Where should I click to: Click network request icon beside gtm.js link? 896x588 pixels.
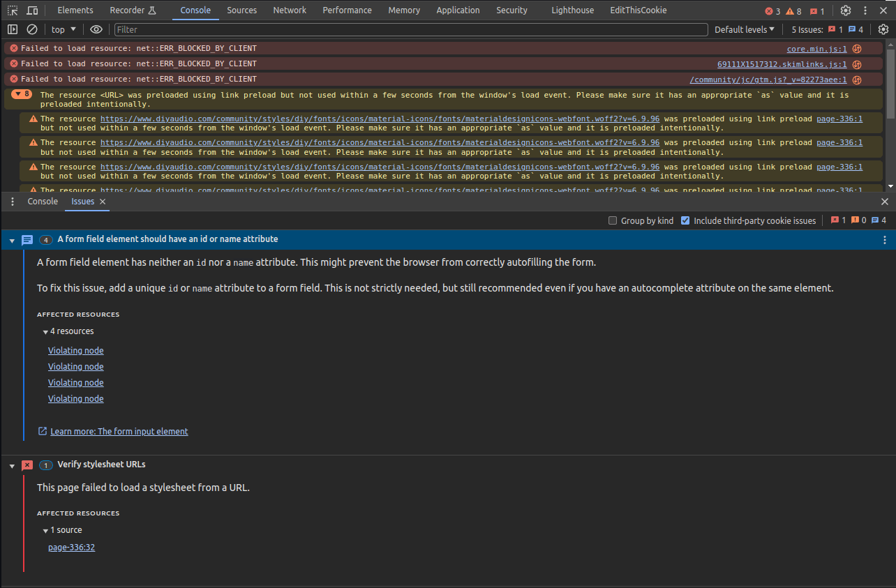(x=857, y=80)
